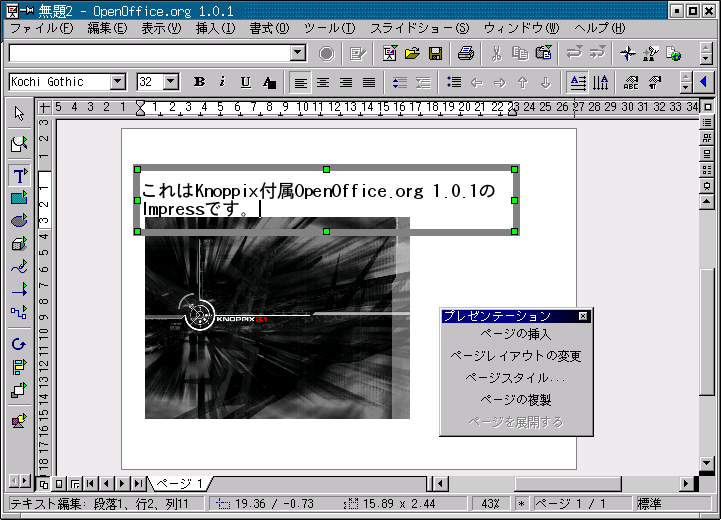This screenshot has height=520, width=721.
Task: Increase line spacing icon
Action: [x=400, y=83]
